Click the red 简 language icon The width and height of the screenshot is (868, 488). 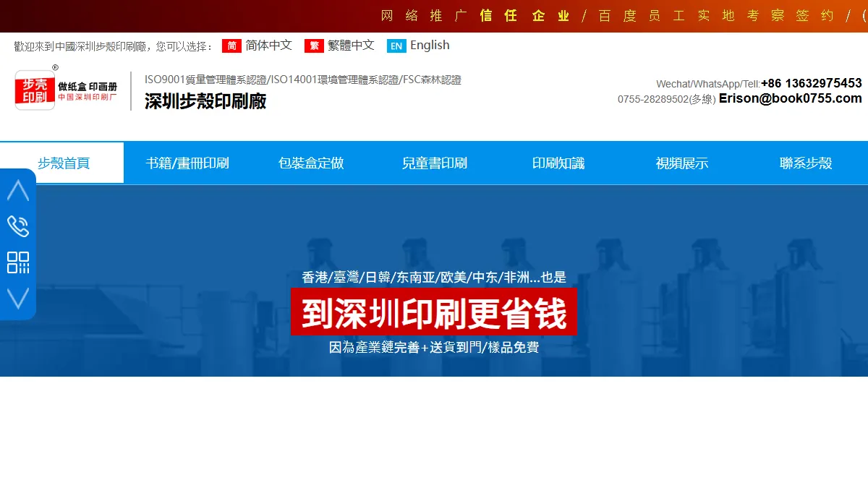click(x=231, y=46)
